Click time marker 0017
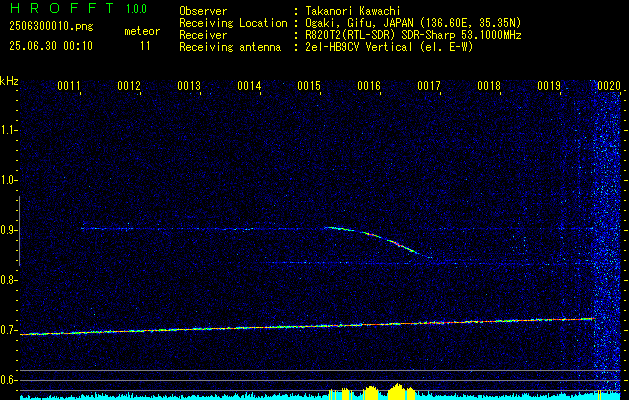This screenshot has width=629, height=400. (429, 86)
